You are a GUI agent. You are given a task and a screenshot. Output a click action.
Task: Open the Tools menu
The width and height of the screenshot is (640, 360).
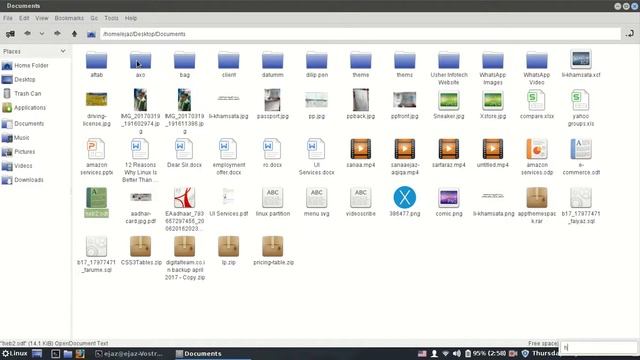click(x=111, y=18)
